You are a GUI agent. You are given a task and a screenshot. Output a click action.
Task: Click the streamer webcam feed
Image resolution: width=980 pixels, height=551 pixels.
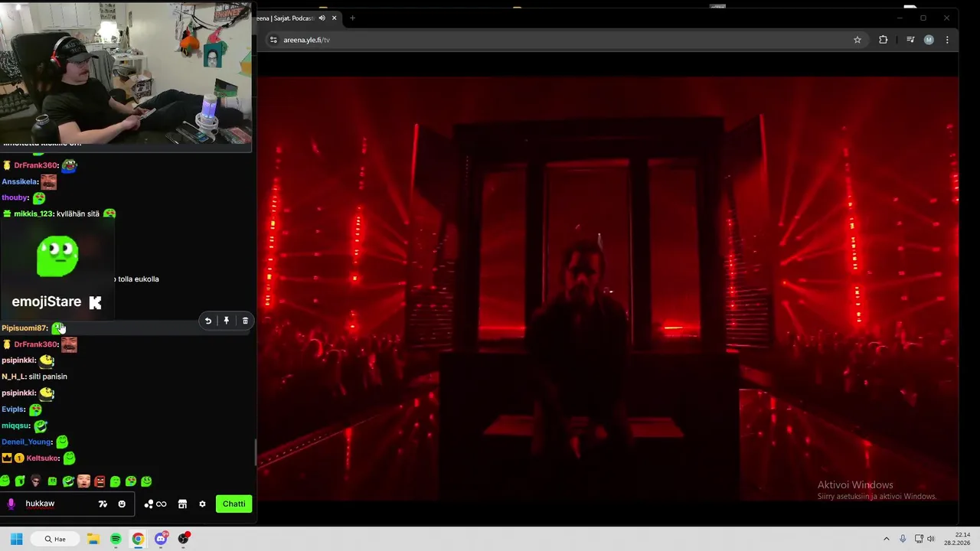126,73
